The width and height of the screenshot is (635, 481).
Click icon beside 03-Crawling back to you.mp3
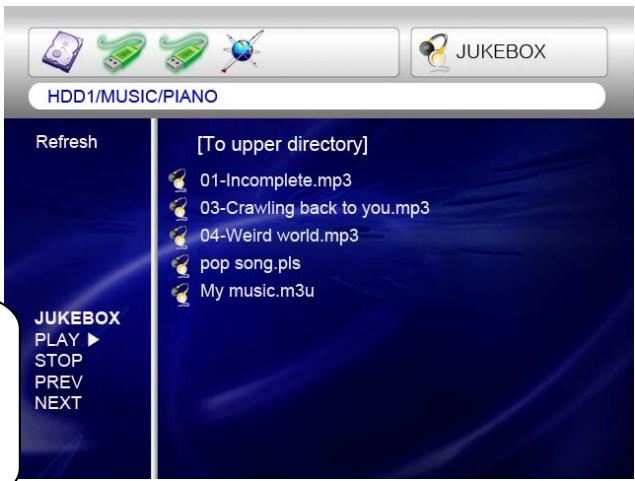click(179, 209)
